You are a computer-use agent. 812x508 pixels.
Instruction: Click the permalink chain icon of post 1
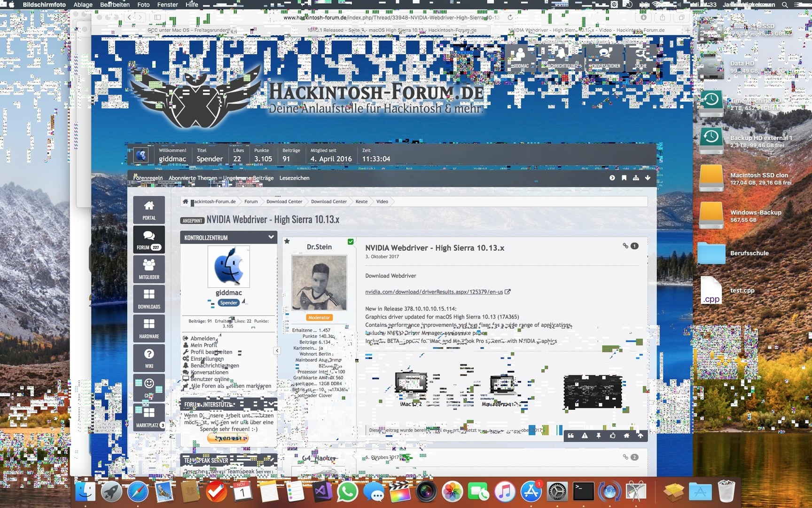pyautogui.click(x=625, y=246)
